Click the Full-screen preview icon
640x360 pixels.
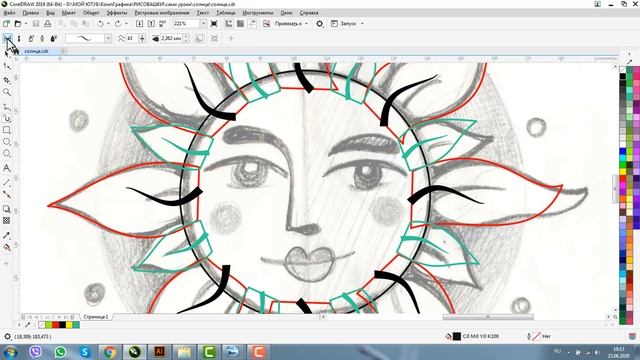[214, 24]
